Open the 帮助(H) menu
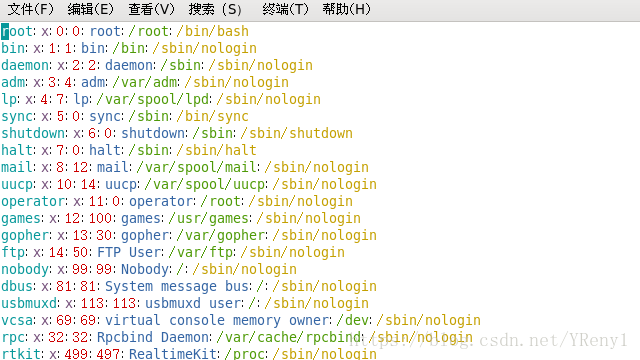This screenshot has height=360, width=640. coord(346,9)
